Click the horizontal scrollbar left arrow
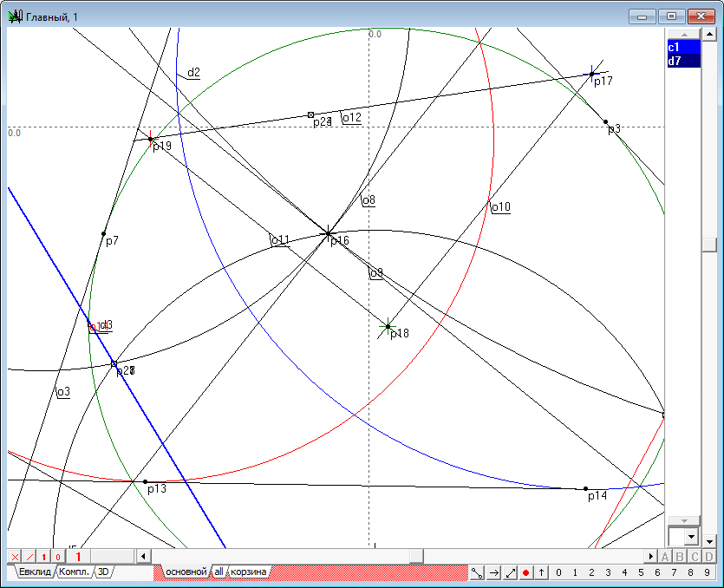 143,557
